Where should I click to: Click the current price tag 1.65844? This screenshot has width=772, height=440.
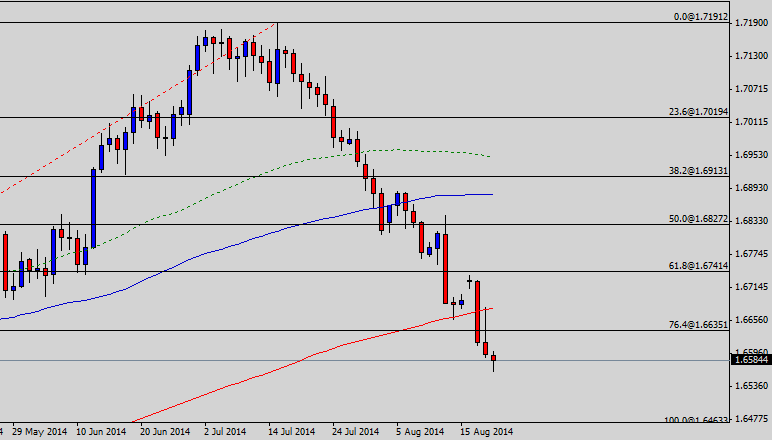[750, 360]
